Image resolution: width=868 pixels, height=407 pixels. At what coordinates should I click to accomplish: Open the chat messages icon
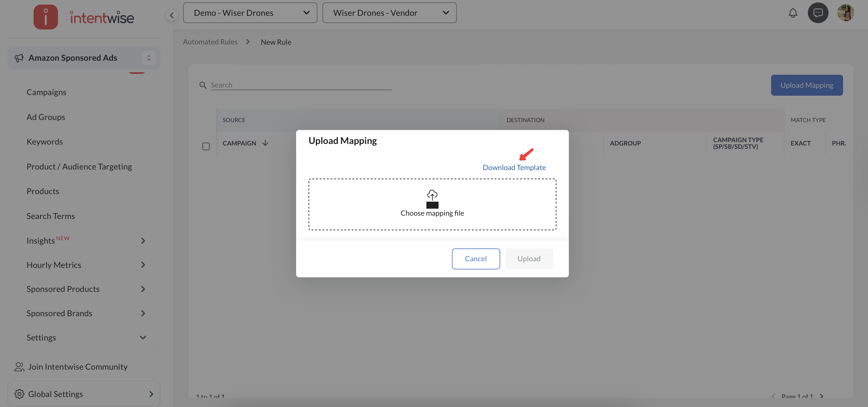point(818,13)
